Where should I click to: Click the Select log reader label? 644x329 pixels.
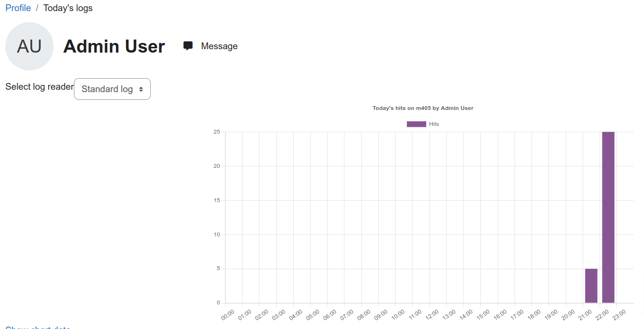pos(40,87)
